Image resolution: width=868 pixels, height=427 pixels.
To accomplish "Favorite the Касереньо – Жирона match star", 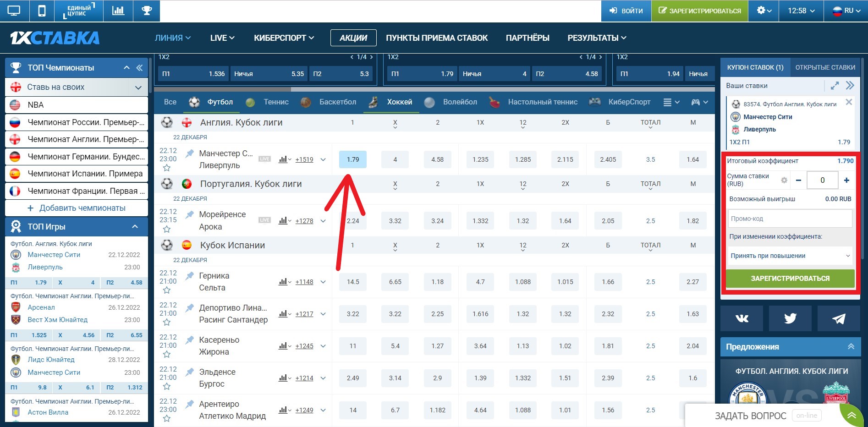I will 166,354.
